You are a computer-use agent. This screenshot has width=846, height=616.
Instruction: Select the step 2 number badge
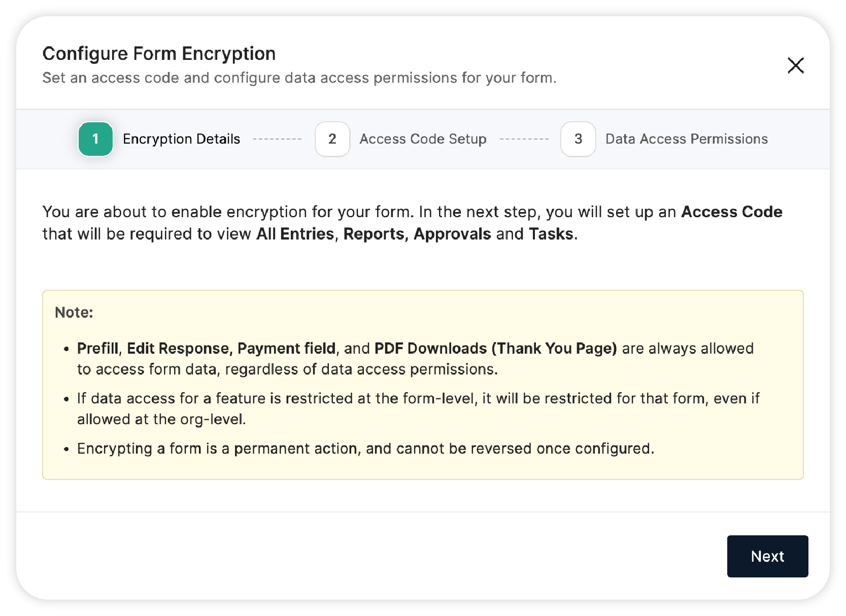click(332, 139)
